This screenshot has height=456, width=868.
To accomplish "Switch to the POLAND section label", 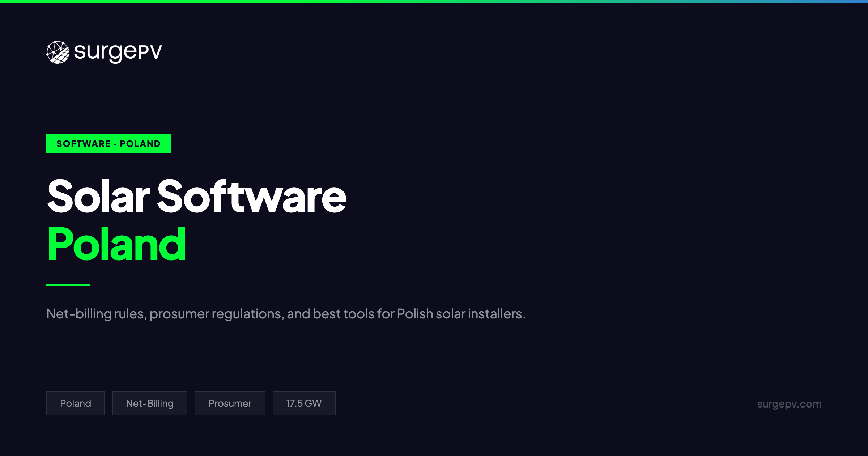I will coord(139,143).
